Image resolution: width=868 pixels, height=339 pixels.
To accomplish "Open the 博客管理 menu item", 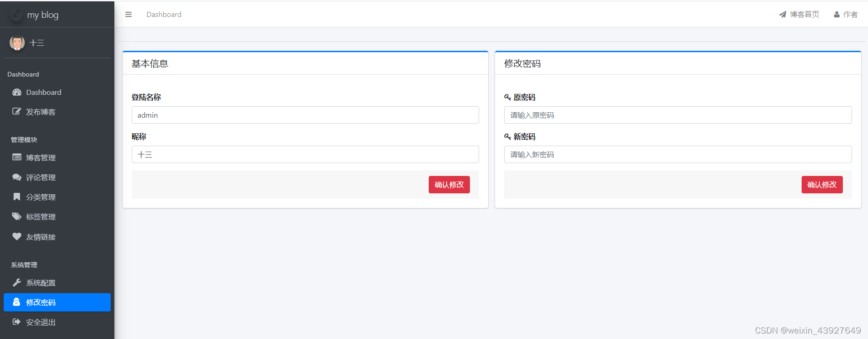I will [x=57, y=158].
